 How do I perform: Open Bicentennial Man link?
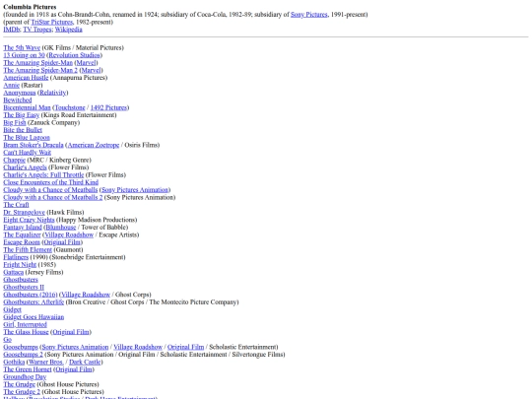[x=27, y=107]
